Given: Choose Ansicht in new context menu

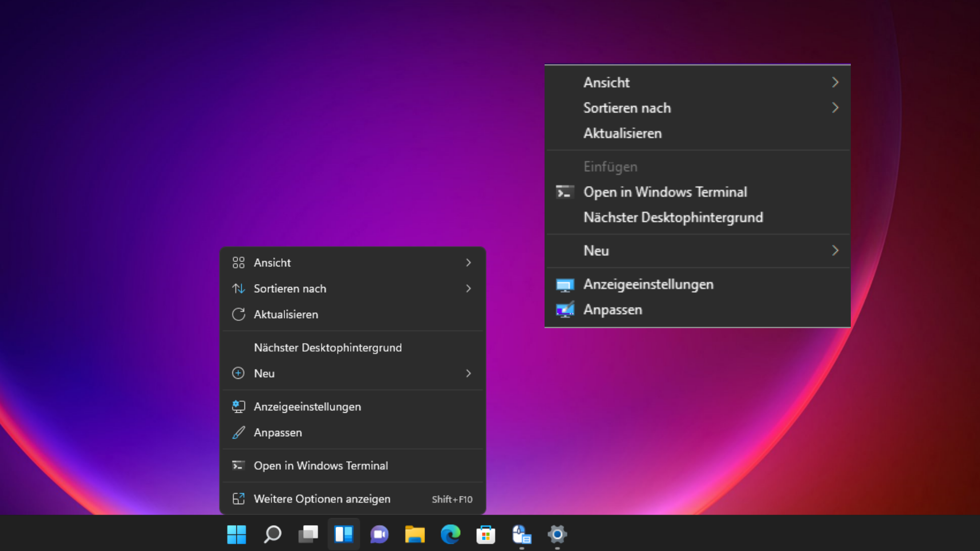Looking at the screenshot, I should (353, 263).
